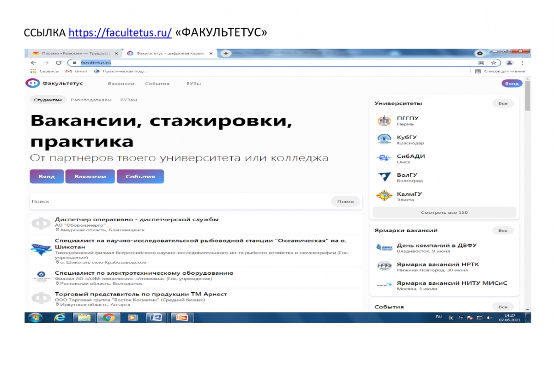
Task: Click the НРТК fair logo
Action: click(x=384, y=266)
